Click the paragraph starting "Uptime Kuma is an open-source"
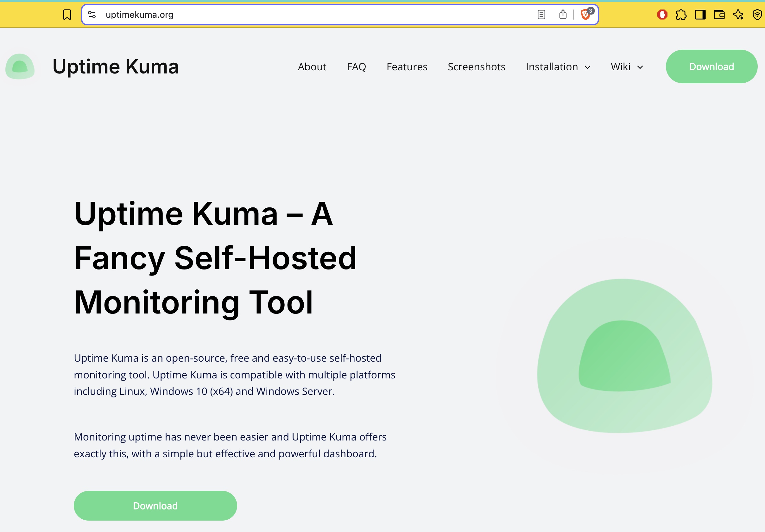 [235, 375]
